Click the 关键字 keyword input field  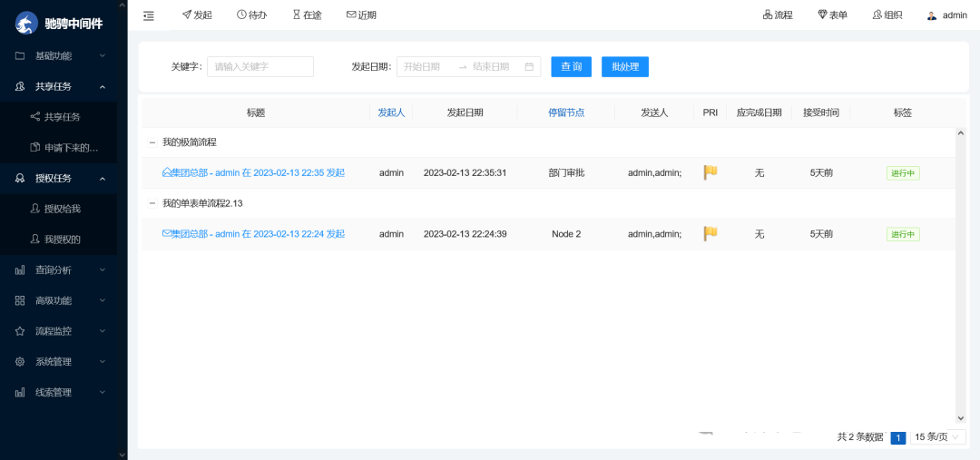(260, 67)
